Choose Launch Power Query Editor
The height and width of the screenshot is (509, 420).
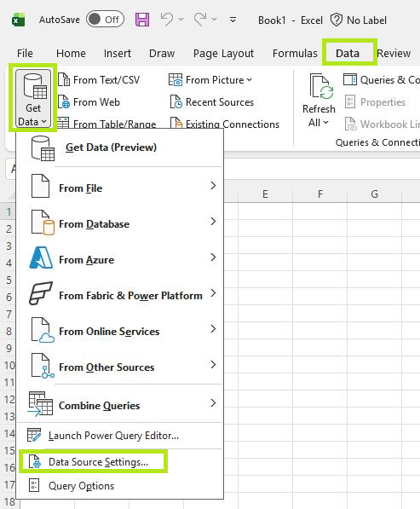click(120, 436)
